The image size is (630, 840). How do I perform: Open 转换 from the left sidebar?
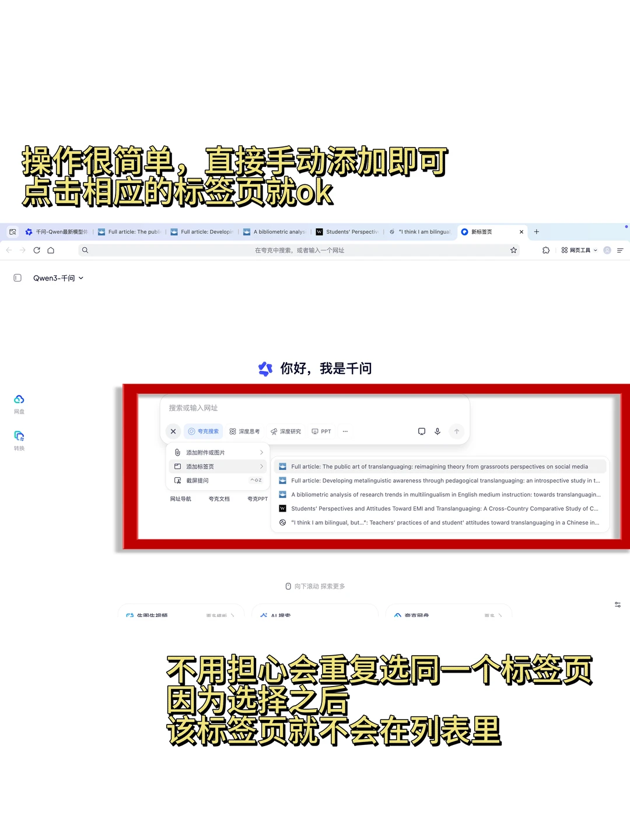19,440
